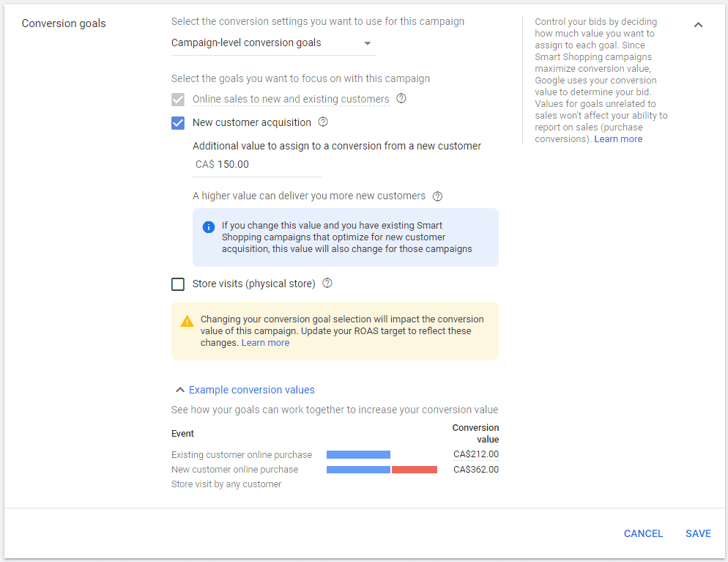Open the Campaign-level conversion goals dropdown

coord(272,43)
